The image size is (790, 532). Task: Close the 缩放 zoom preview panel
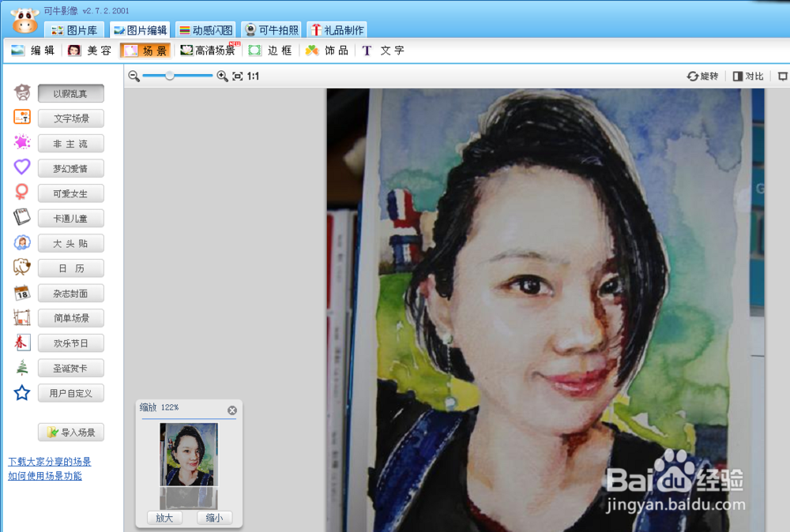231,410
